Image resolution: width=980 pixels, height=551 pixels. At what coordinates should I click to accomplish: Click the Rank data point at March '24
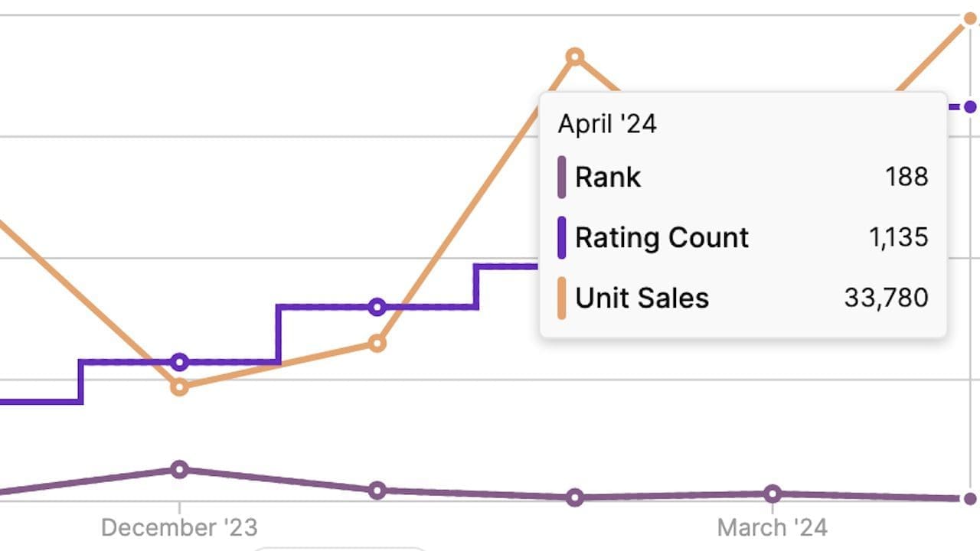773,494
